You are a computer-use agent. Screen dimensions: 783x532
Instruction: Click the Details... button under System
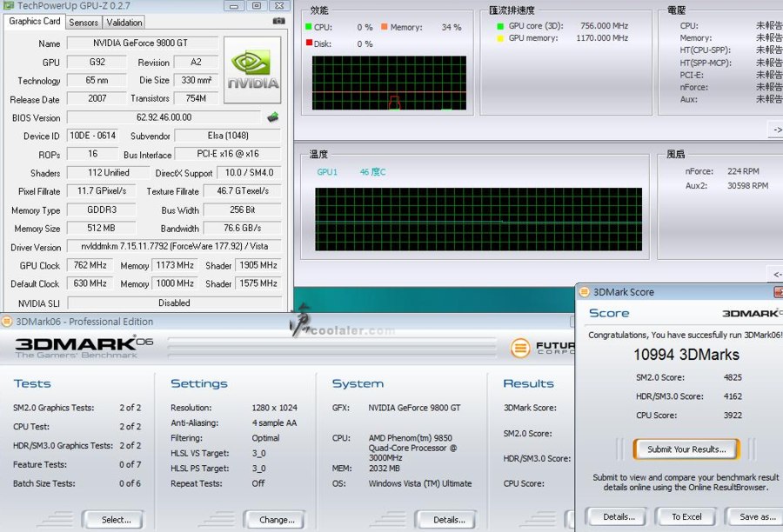click(445, 520)
